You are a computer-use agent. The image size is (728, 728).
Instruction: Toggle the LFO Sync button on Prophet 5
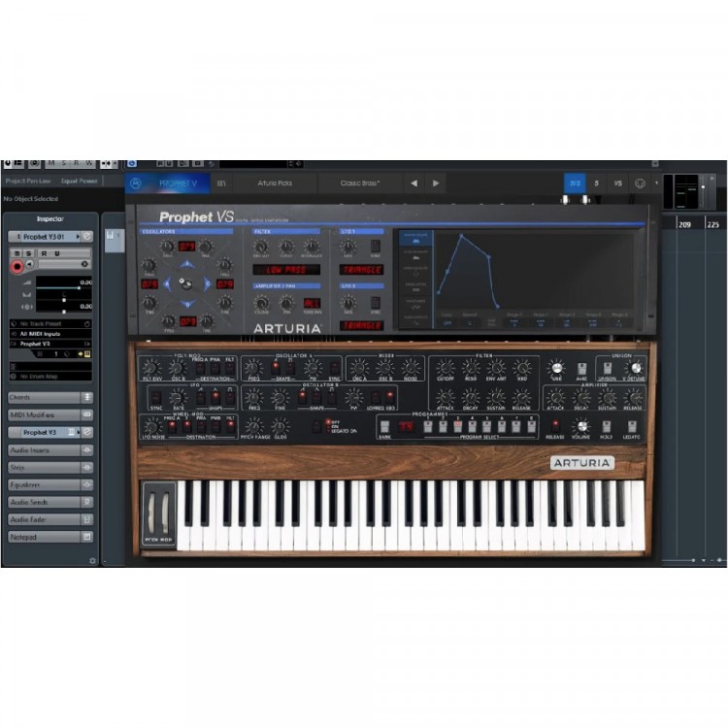[156, 398]
